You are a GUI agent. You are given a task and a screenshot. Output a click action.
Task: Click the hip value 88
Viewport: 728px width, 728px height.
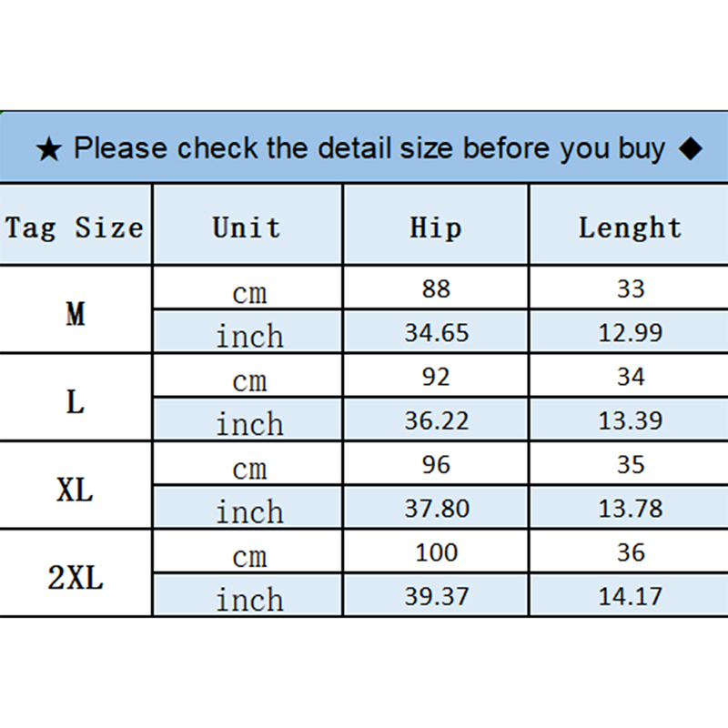click(x=436, y=289)
